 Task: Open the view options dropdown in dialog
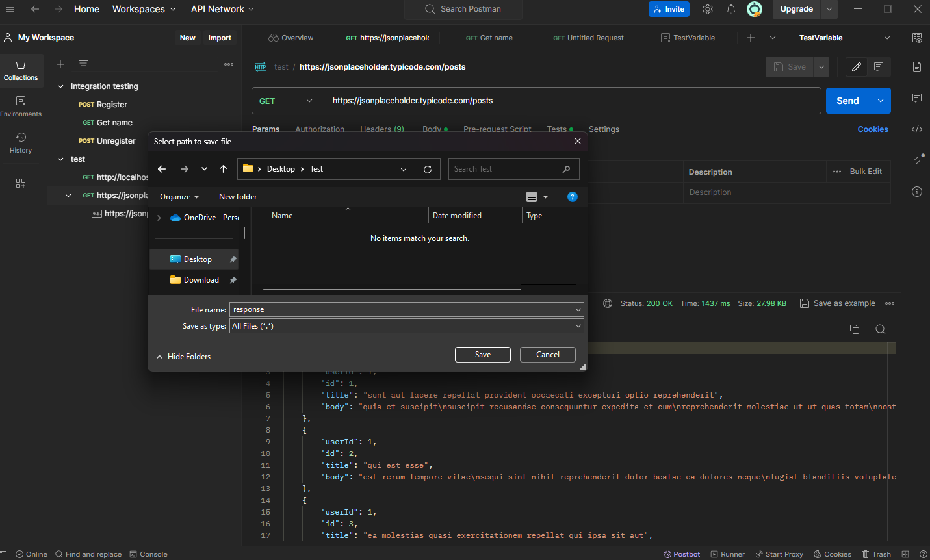pos(545,197)
